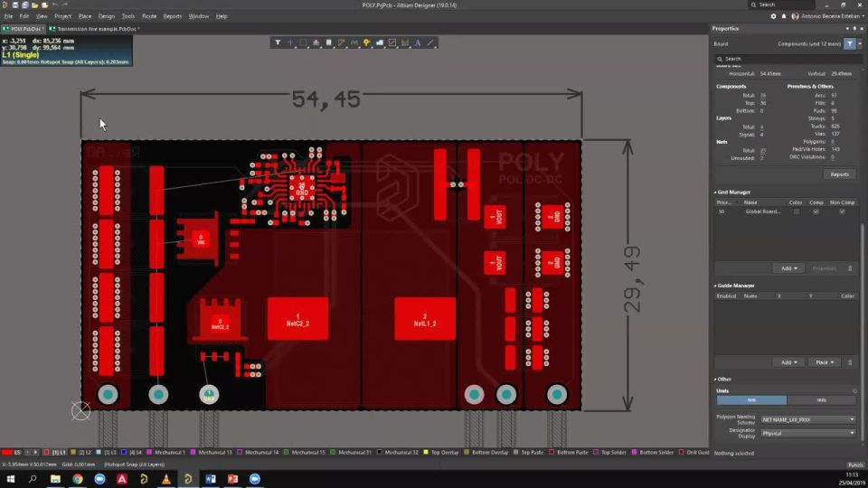Open user account Antonio Becerra Esteban

tap(827, 16)
